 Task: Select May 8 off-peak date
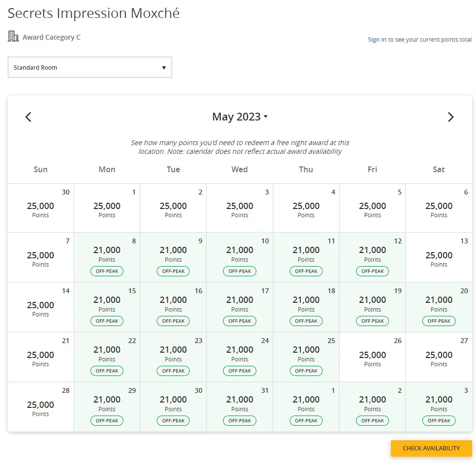(107, 257)
